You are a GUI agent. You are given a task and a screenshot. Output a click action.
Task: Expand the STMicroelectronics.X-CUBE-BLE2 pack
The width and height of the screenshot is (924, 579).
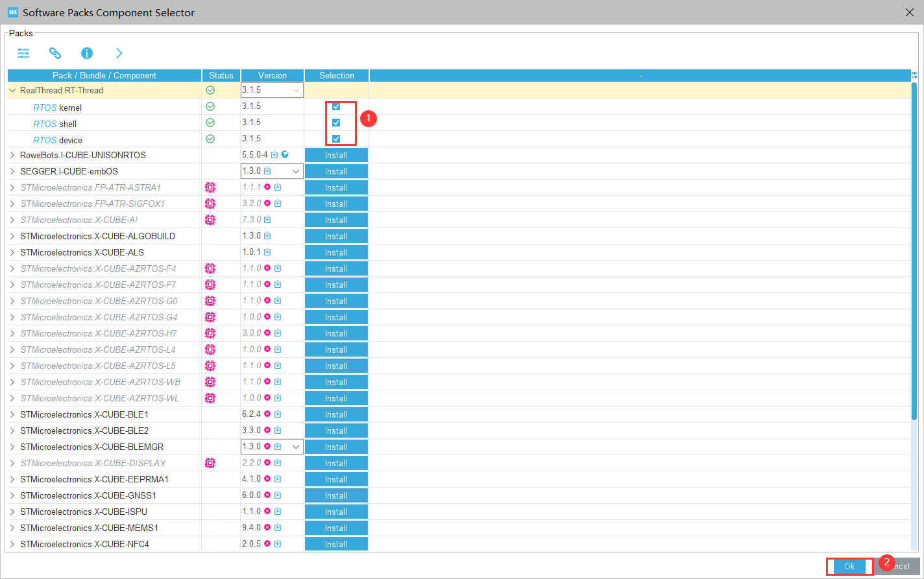pyautogui.click(x=12, y=431)
